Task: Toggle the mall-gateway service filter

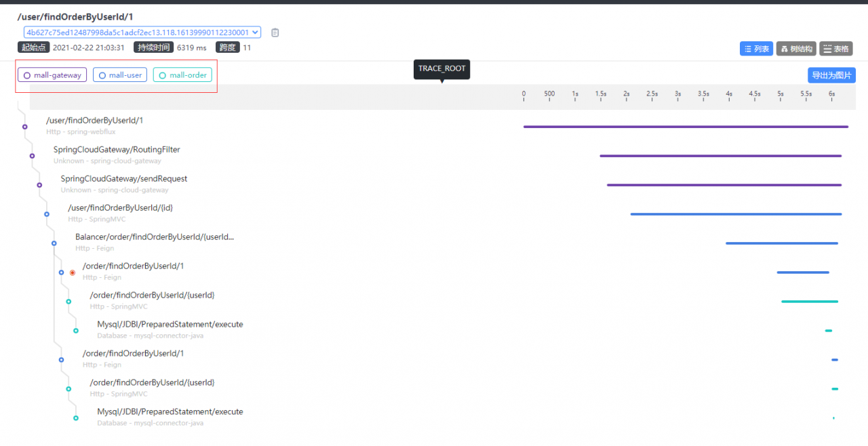Action: (52, 75)
